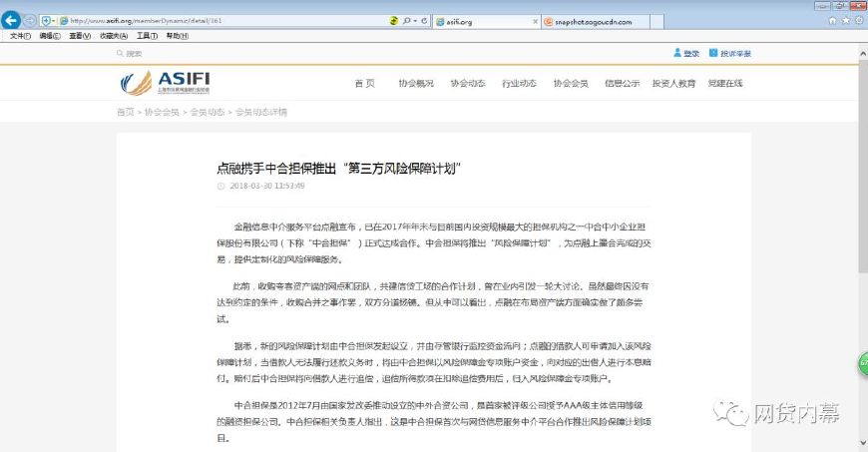Open the browser home icon
The width and height of the screenshot is (868, 452).
tap(832, 21)
